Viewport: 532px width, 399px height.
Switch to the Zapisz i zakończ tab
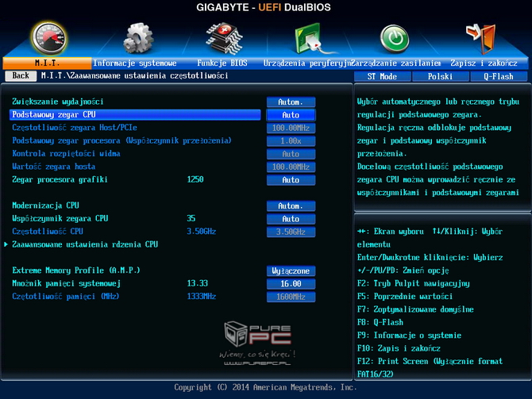(484, 63)
